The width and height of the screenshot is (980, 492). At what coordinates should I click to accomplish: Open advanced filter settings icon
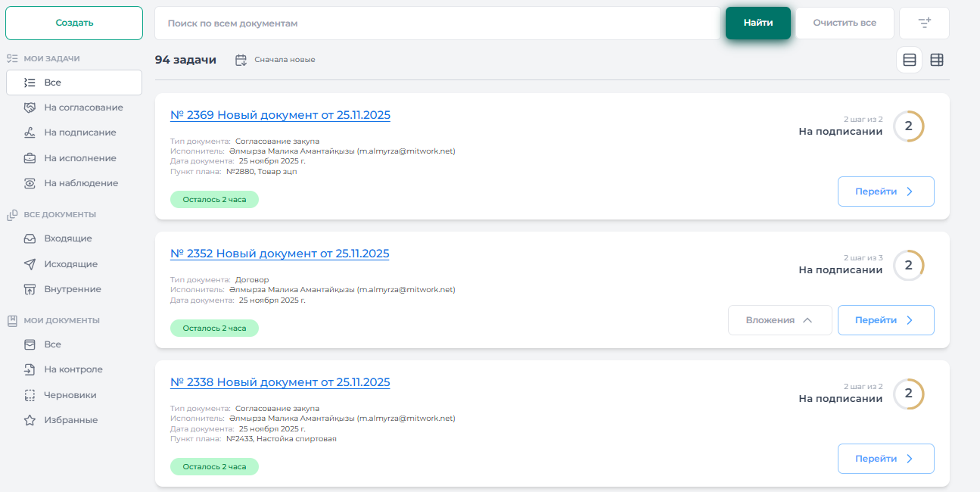tap(924, 23)
